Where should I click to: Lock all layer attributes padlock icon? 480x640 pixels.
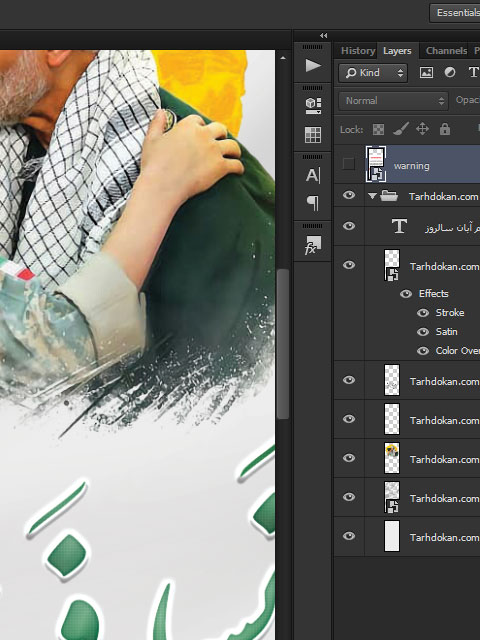tap(445, 129)
